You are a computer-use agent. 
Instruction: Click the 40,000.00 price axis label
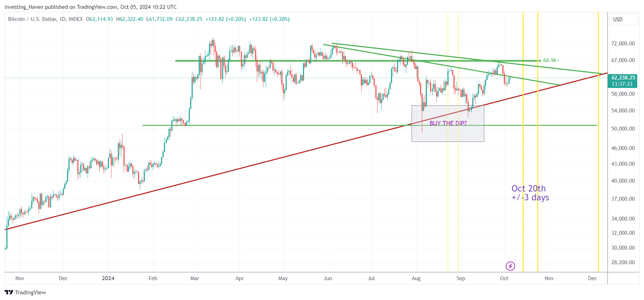(623, 181)
